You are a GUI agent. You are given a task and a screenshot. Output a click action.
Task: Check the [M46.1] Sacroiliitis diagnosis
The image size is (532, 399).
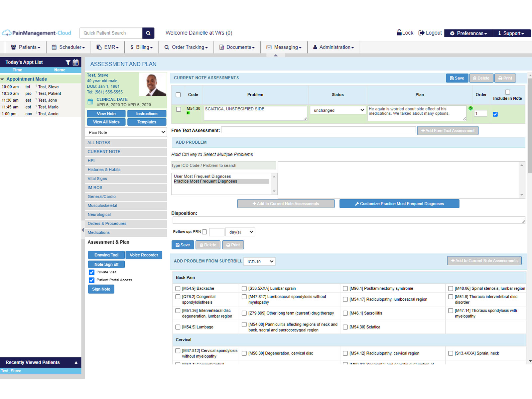[345, 313]
